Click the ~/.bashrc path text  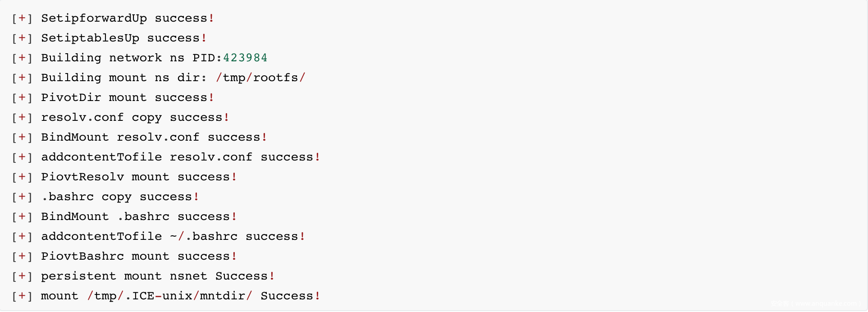204,237
